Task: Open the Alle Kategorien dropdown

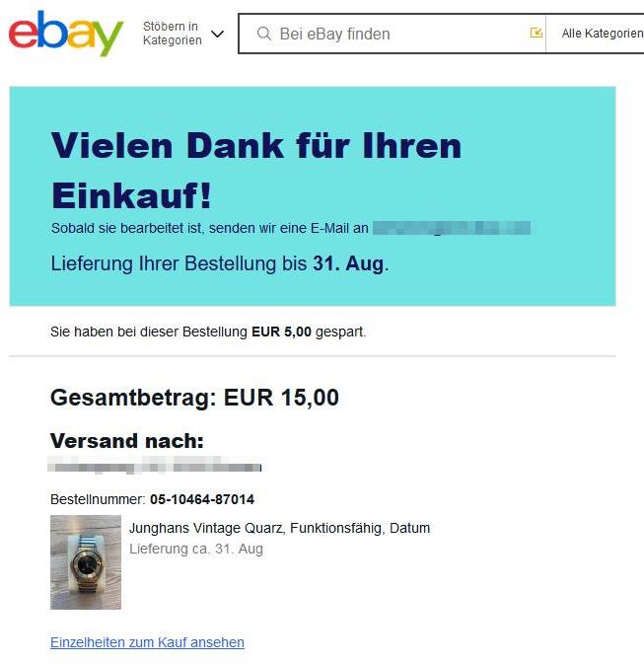Action: click(x=602, y=33)
